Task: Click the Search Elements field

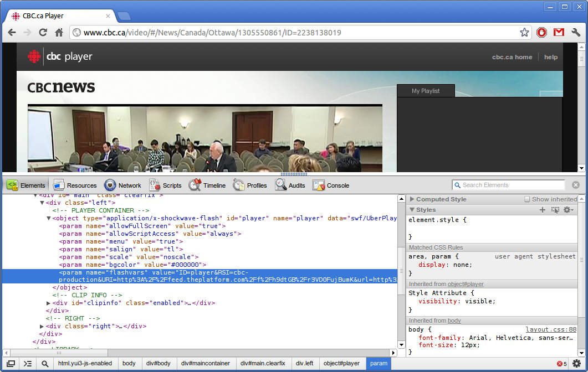Action: (x=509, y=185)
